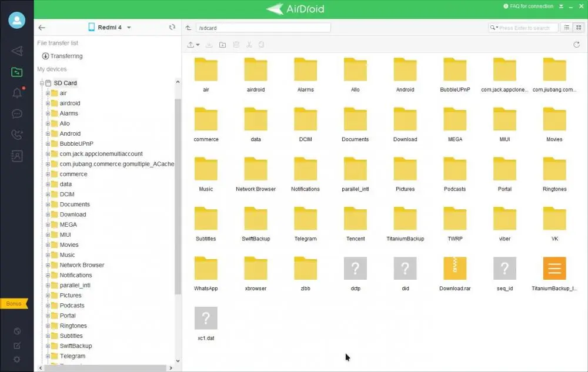The height and width of the screenshot is (372, 588).
Task: Collapse the SD Card tree node
Action: 42,83
